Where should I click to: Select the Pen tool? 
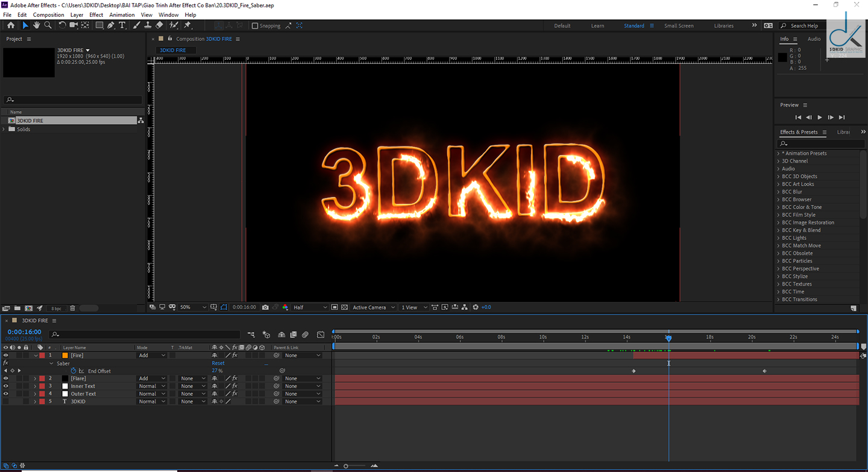pos(111,25)
